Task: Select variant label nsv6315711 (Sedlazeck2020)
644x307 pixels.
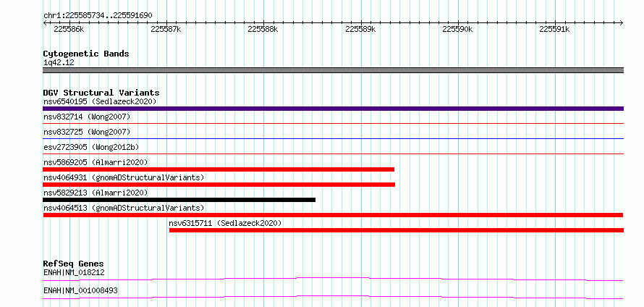Action: coord(225,223)
